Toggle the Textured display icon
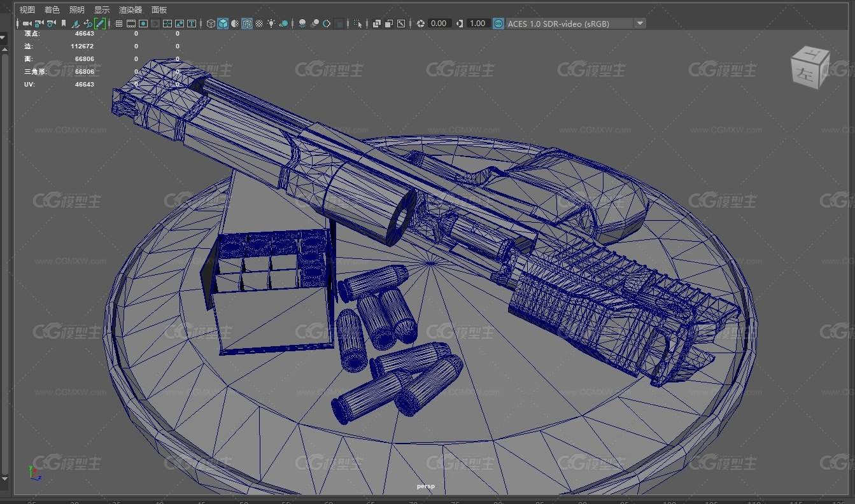Screen dimensions: 855x504 coord(259,24)
